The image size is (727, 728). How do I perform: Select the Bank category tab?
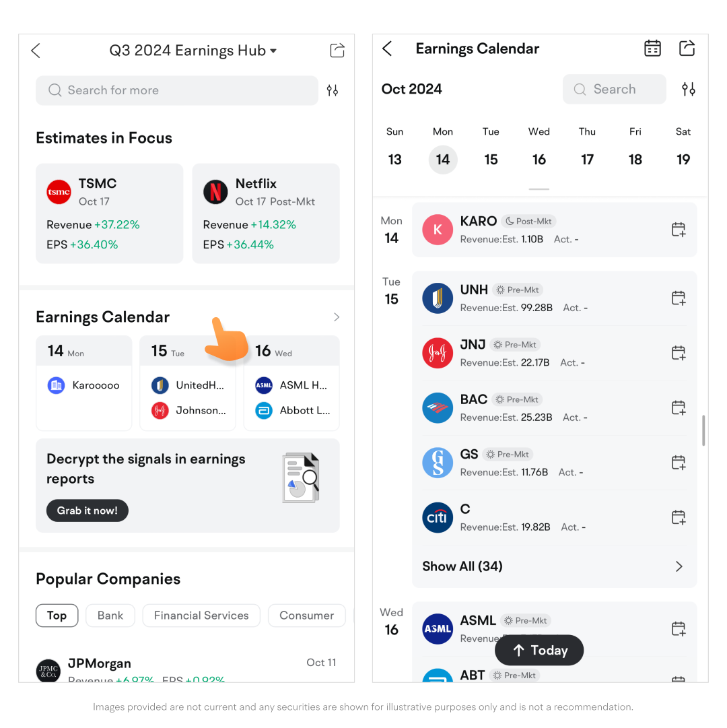tap(110, 616)
